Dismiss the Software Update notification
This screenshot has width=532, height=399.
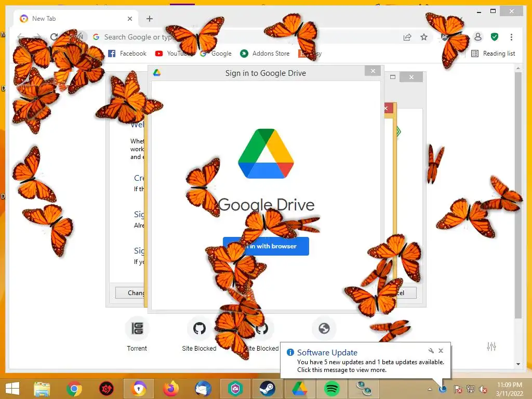coord(441,351)
